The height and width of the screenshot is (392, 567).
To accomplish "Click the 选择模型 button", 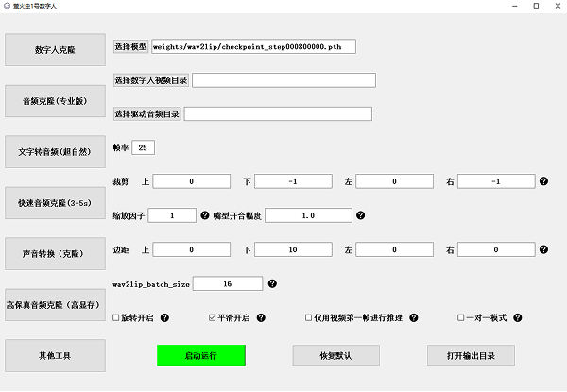I will pos(131,46).
